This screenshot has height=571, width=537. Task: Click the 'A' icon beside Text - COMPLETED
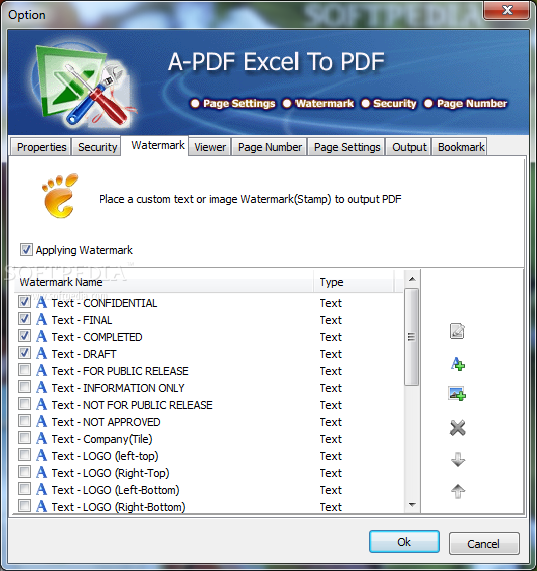tap(42, 336)
